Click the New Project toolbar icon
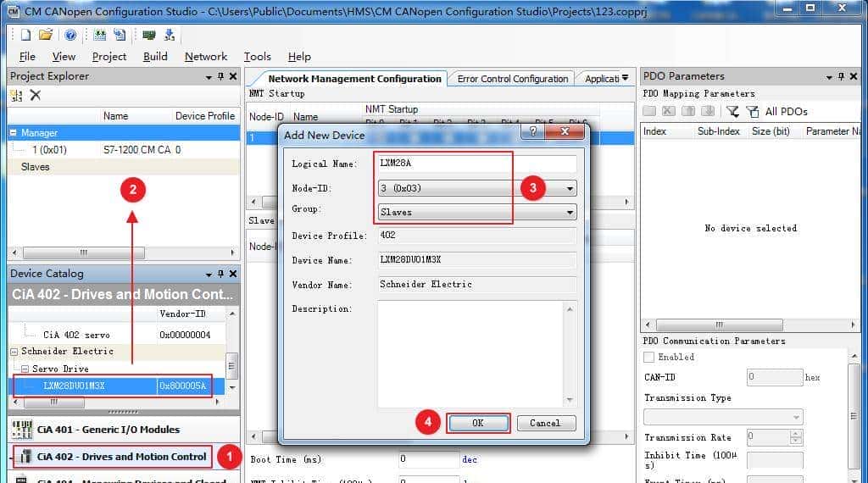This screenshot has width=868, height=483. (25, 35)
